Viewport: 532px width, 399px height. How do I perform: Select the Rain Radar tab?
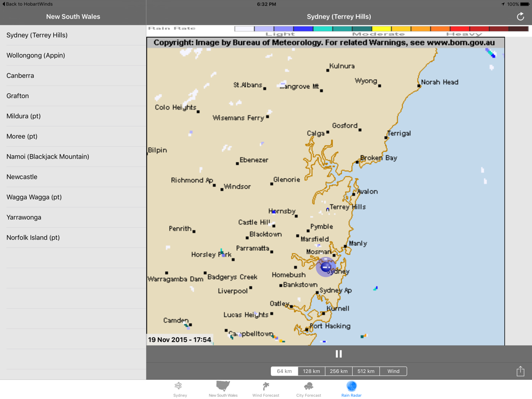pos(351,389)
